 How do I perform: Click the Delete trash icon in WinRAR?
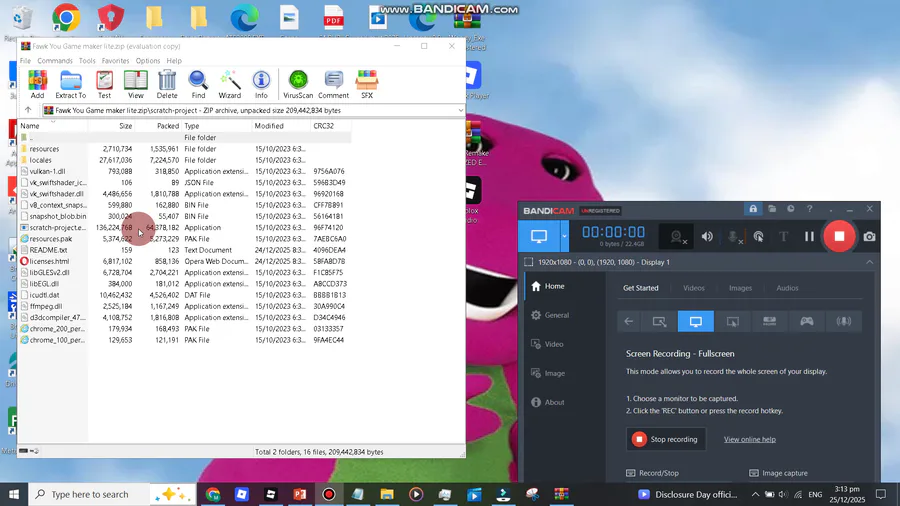click(x=167, y=84)
